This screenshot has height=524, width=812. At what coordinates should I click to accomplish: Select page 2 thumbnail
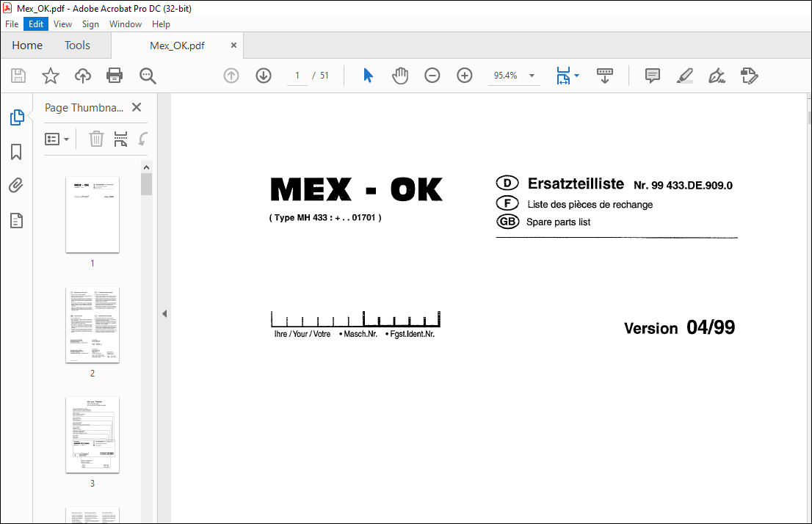click(x=93, y=324)
